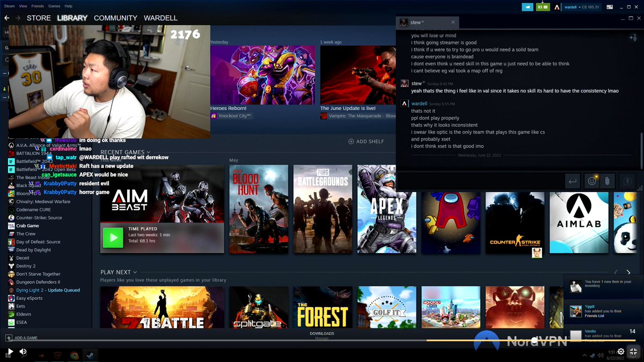The image size is (644, 362).
Task: Open the WARDELL profile tab
Action: click(x=160, y=18)
